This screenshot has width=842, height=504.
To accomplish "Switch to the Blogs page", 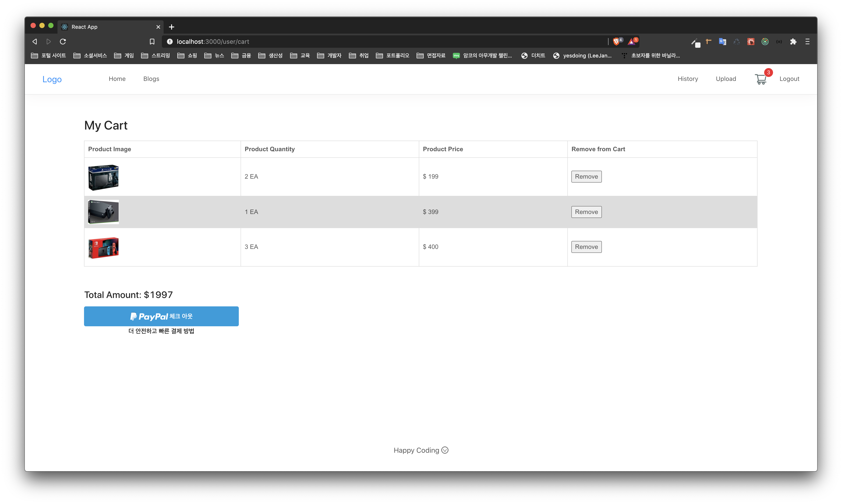I will tap(151, 78).
